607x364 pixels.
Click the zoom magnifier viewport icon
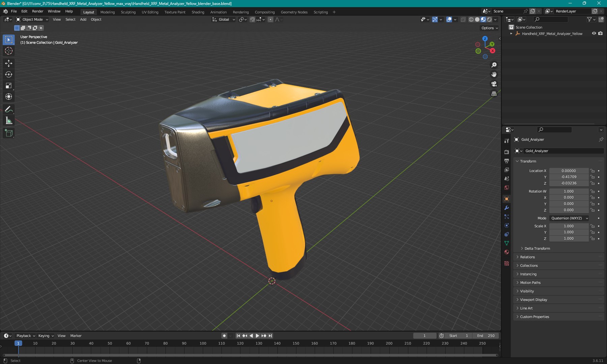[494, 65]
